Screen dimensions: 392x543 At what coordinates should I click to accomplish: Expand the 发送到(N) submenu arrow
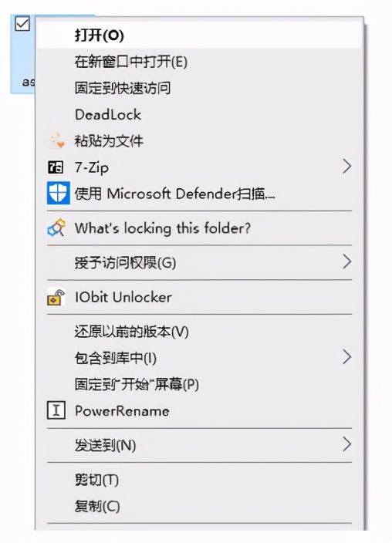click(x=346, y=444)
